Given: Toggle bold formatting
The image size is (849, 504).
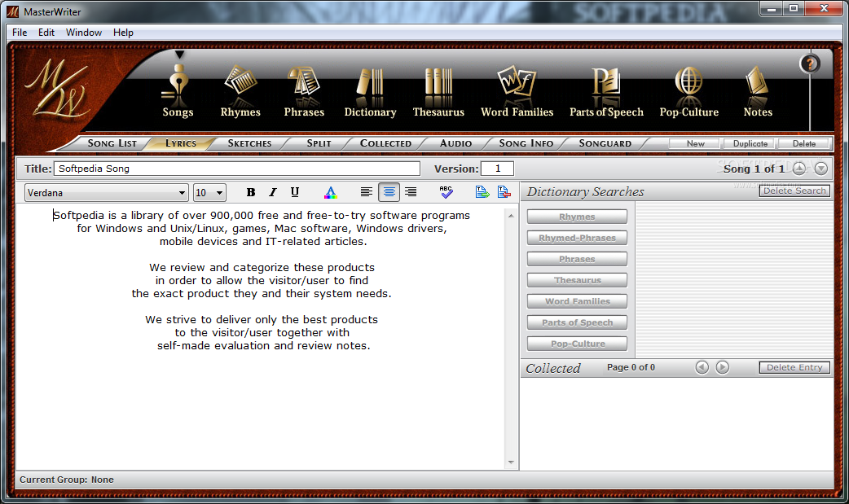Looking at the screenshot, I should pyautogui.click(x=251, y=192).
